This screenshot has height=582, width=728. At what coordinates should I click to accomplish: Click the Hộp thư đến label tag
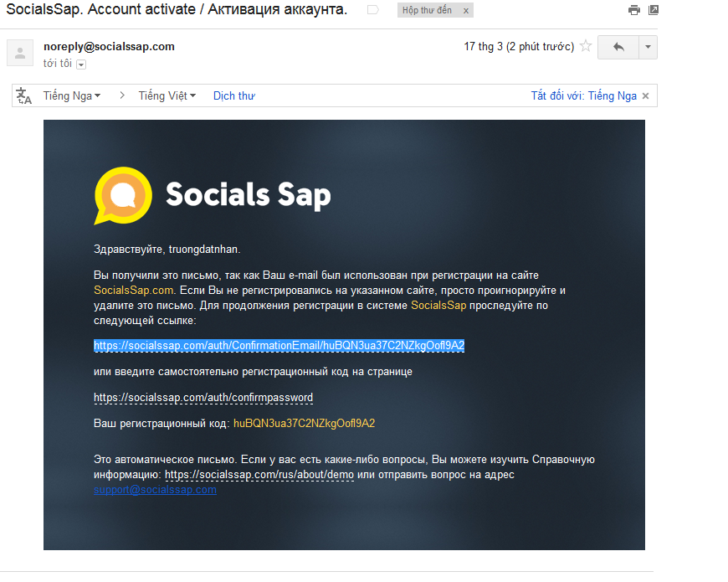pyautogui.click(x=427, y=10)
